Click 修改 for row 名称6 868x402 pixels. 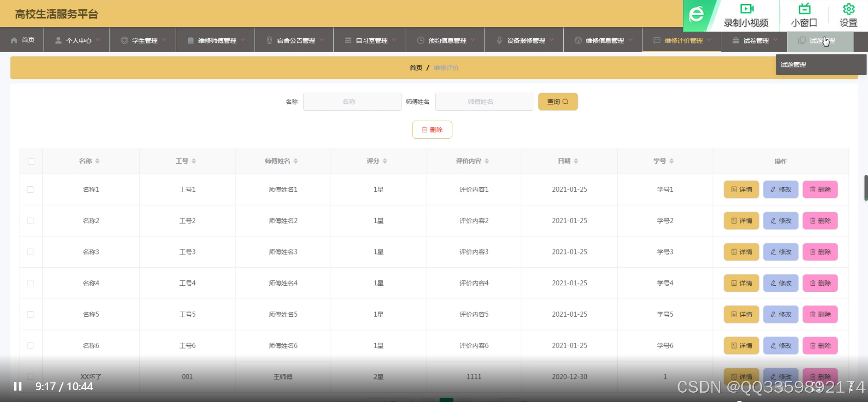point(781,346)
